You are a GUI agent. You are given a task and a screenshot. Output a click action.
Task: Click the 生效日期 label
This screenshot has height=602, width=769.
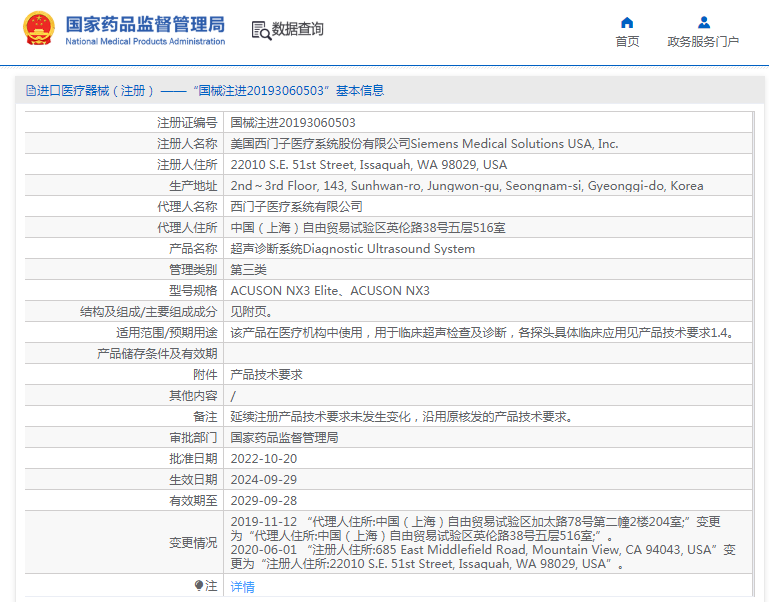[193, 480]
